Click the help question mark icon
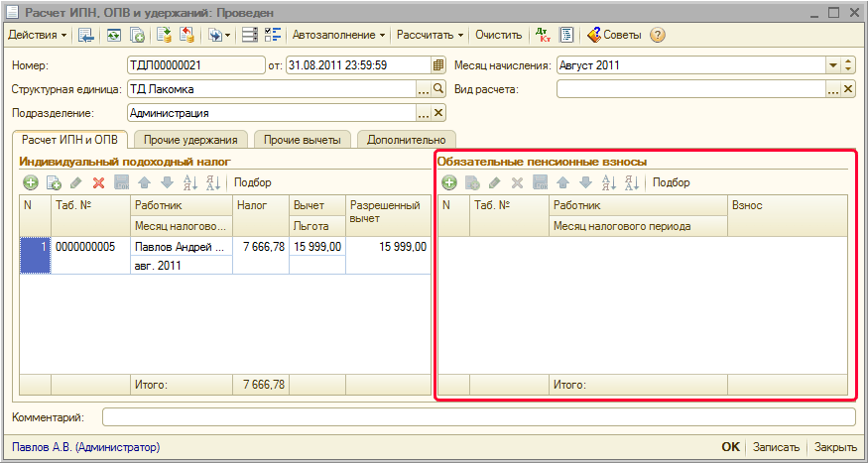Screen dimensions: 868x463 [657, 35]
